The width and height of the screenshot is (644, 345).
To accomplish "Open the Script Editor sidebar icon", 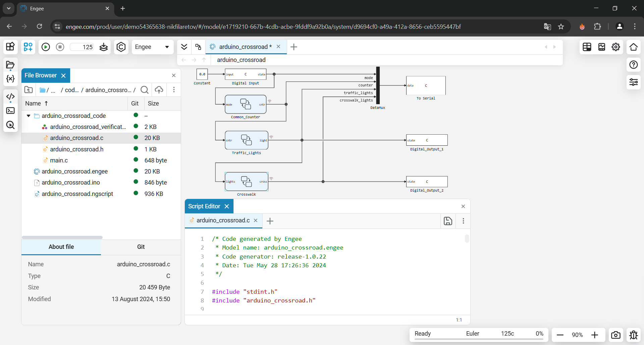I will pyautogui.click(x=10, y=97).
